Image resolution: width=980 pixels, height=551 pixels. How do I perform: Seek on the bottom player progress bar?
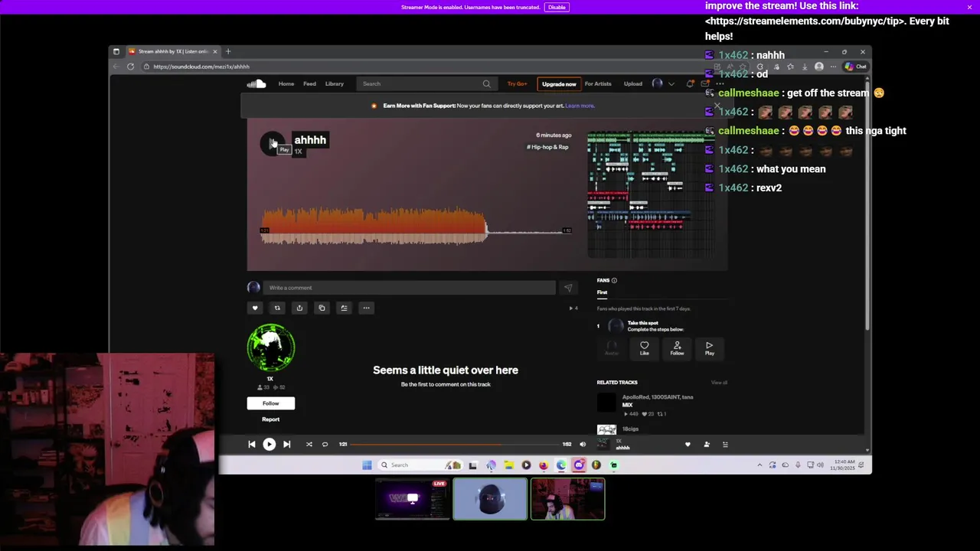(x=455, y=444)
